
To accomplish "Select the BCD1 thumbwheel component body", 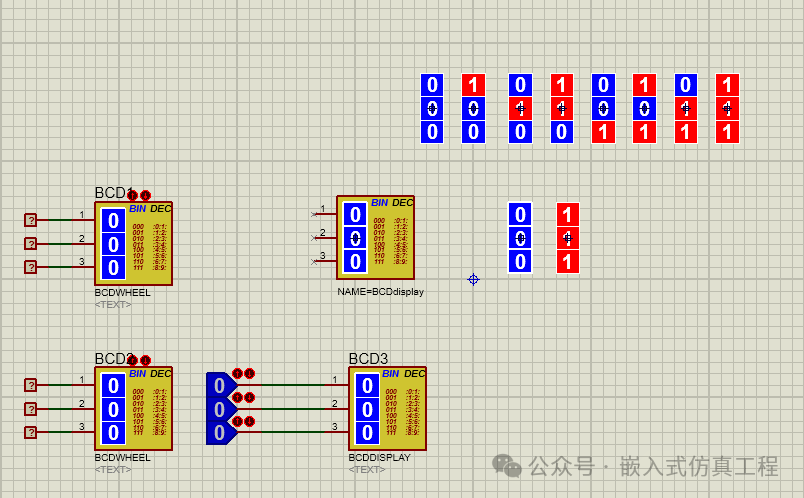I will pos(134,244).
